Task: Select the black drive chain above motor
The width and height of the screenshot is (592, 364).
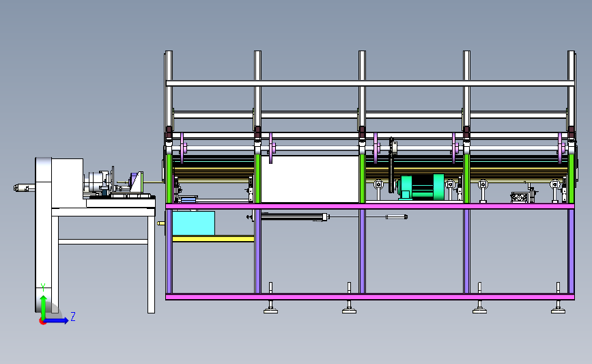Action: (x=391, y=165)
